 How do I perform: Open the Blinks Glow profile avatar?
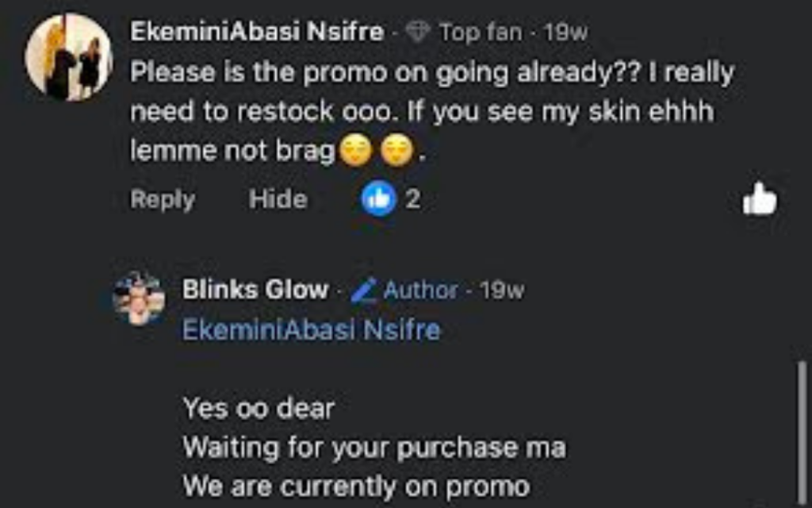pyautogui.click(x=140, y=298)
